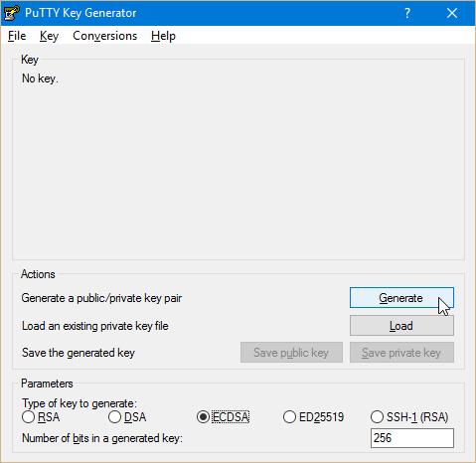476x463 pixels.
Task: Click the PuTTYgen application icon in title bar
Action: pyautogui.click(x=12, y=13)
